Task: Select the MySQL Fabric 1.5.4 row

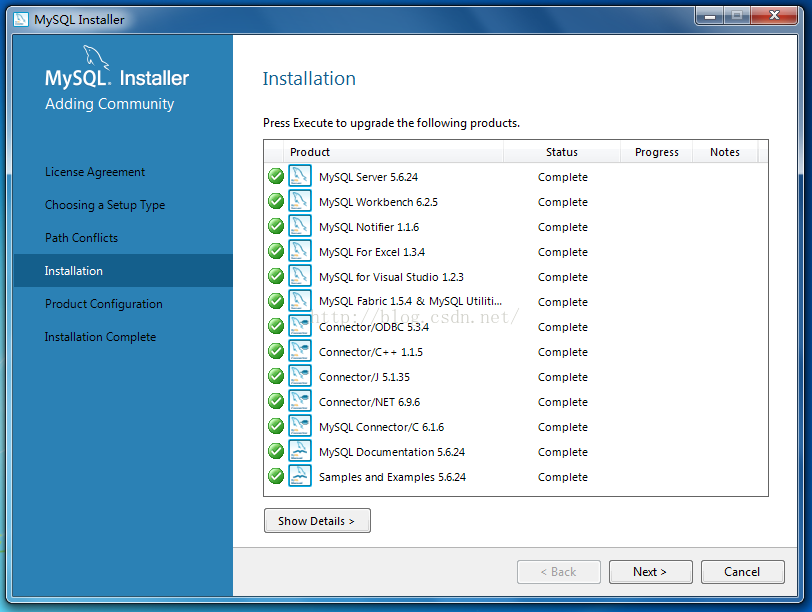Action: pos(410,302)
